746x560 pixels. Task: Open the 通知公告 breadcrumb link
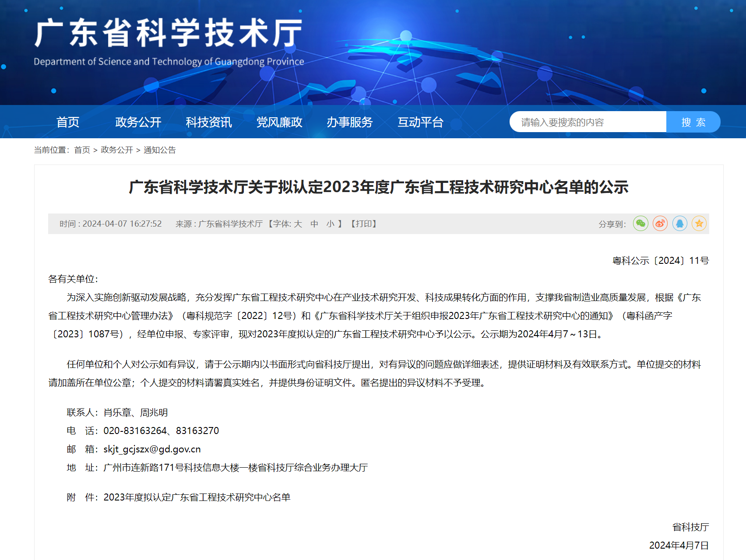tap(160, 150)
